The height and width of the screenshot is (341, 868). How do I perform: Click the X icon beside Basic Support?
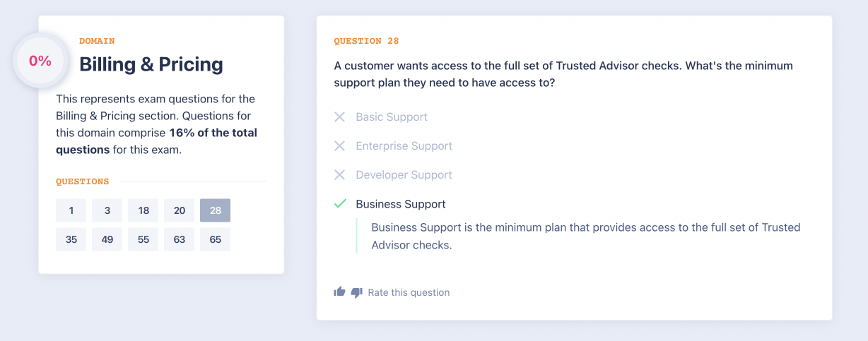[340, 116]
